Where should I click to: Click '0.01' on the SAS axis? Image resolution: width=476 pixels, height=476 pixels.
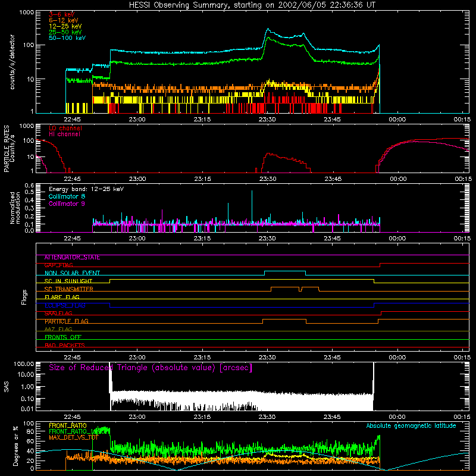coord(27,409)
